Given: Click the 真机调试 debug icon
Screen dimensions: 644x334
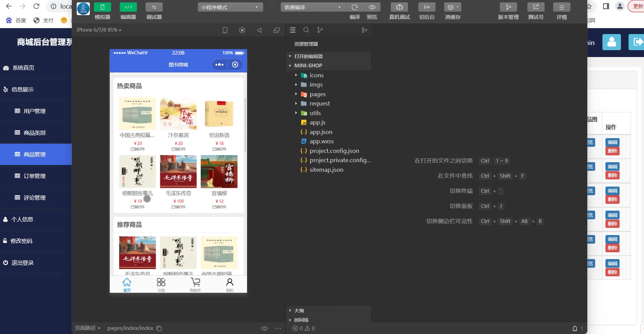Looking at the screenshot, I should point(399,7).
